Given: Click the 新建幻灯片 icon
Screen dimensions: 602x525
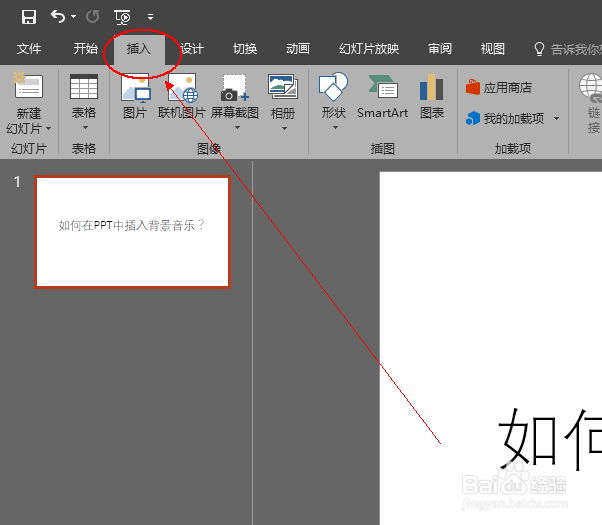Looking at the screenshot, I should tap(28, 85).
